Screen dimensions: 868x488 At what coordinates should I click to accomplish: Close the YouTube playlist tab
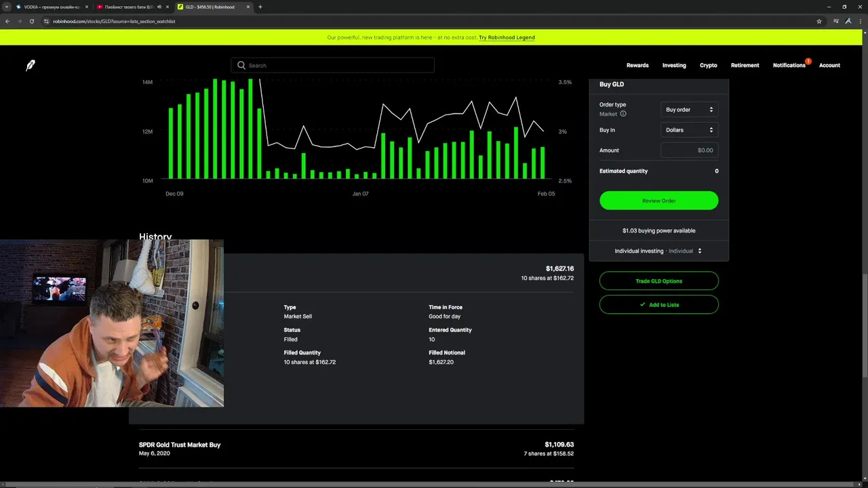tap(167, 7)
